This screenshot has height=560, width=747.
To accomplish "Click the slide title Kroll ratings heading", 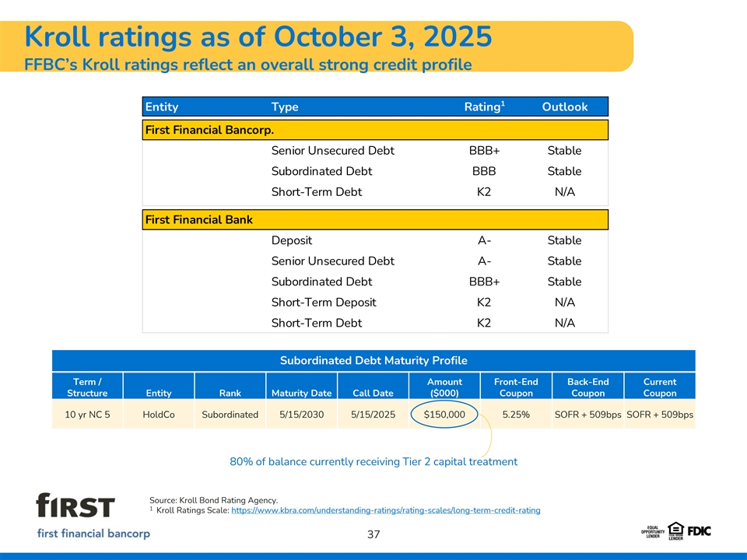I will pyautogui.click(x=258, y=36).
